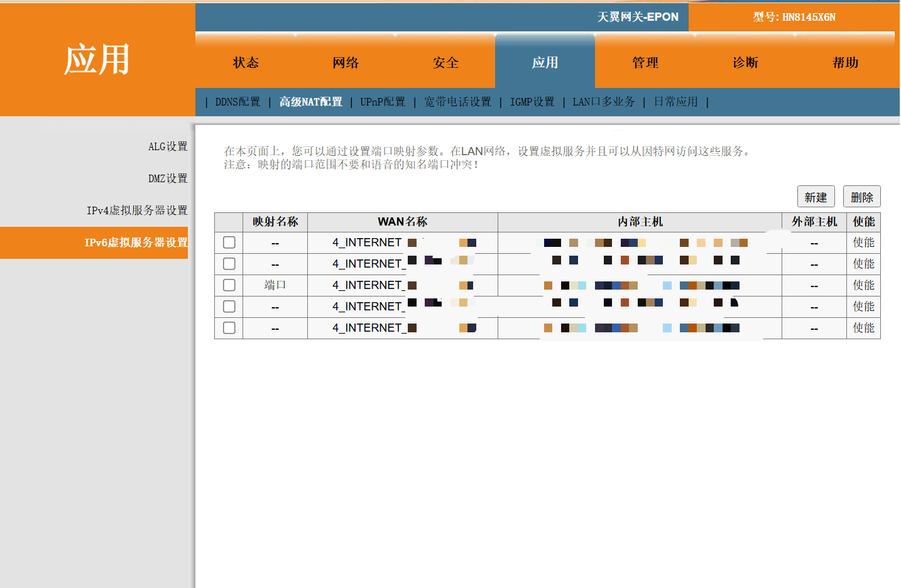Screen dimensions: 901x588
Task: Enable the fourth row checkbox
Action: pos(229,307)
